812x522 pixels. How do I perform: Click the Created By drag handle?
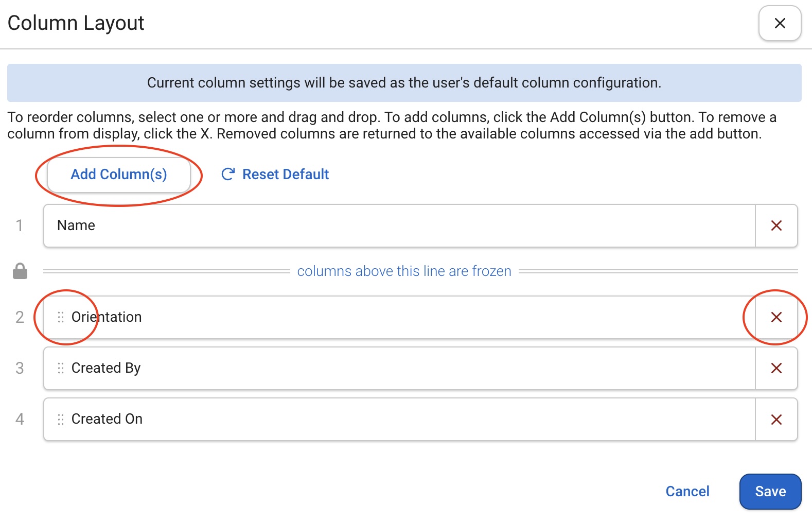click(x=61, y=368)
